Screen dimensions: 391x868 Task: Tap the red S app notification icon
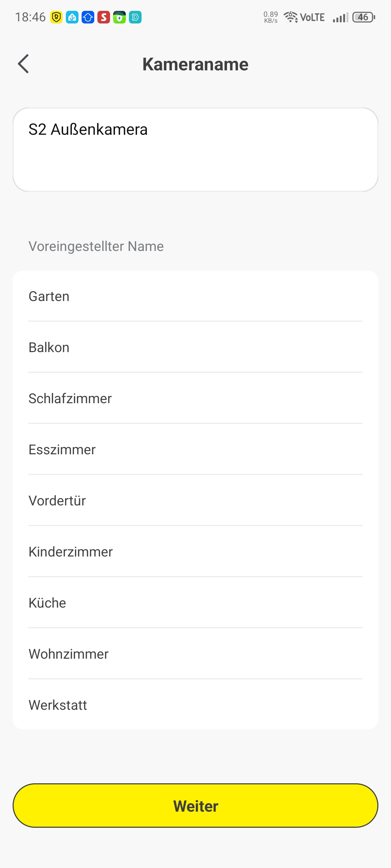coord(104,17)
